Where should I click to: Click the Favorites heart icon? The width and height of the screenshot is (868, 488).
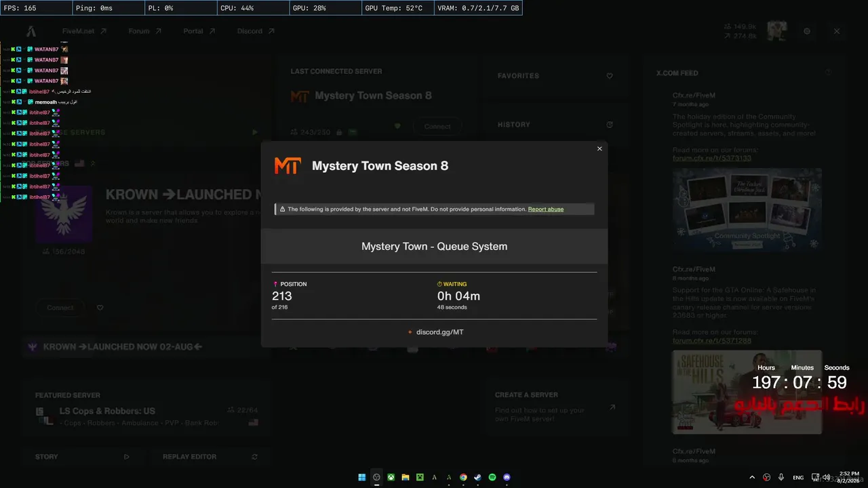click(610, 76)
